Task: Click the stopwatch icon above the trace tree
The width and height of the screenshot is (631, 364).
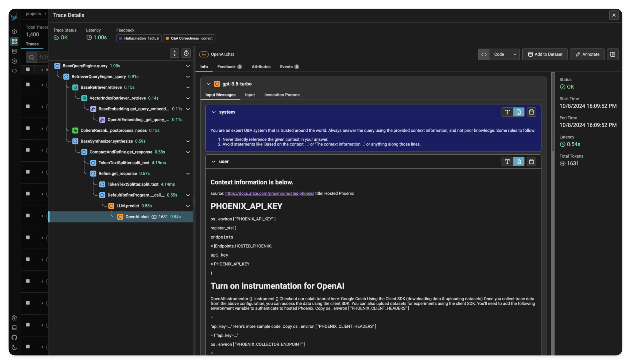Action: pos(186,53)
